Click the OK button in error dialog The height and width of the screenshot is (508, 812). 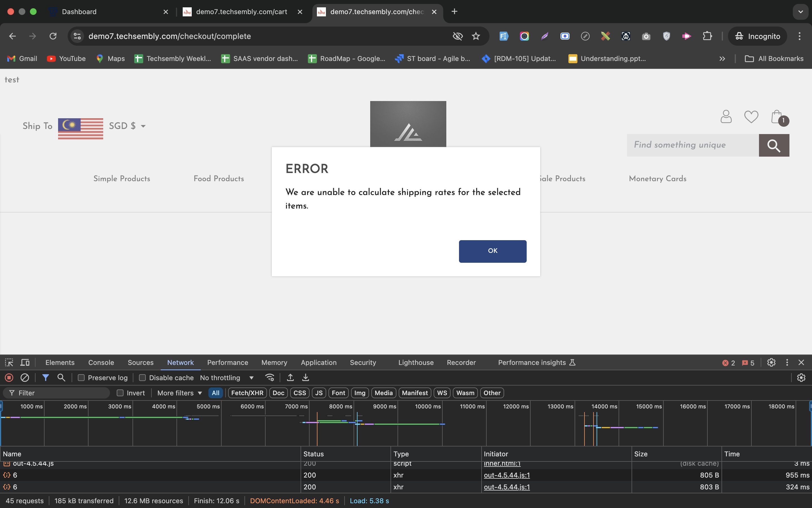pos(493,251)
